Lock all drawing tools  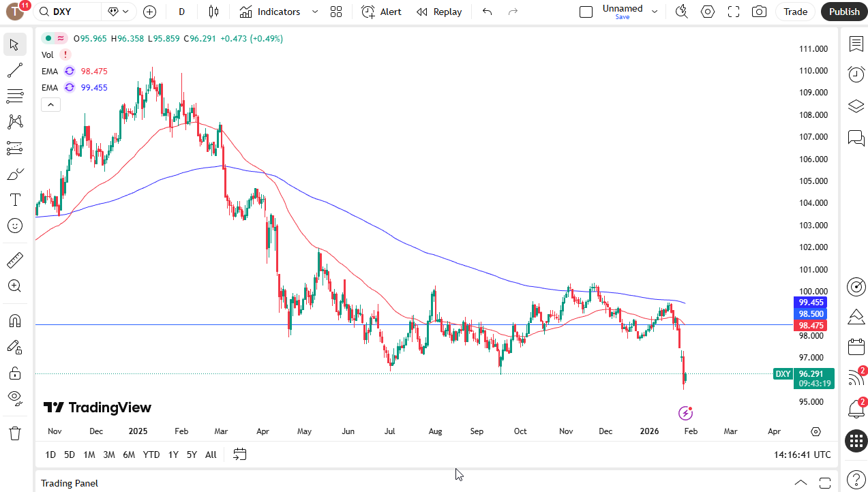[14, 373]
